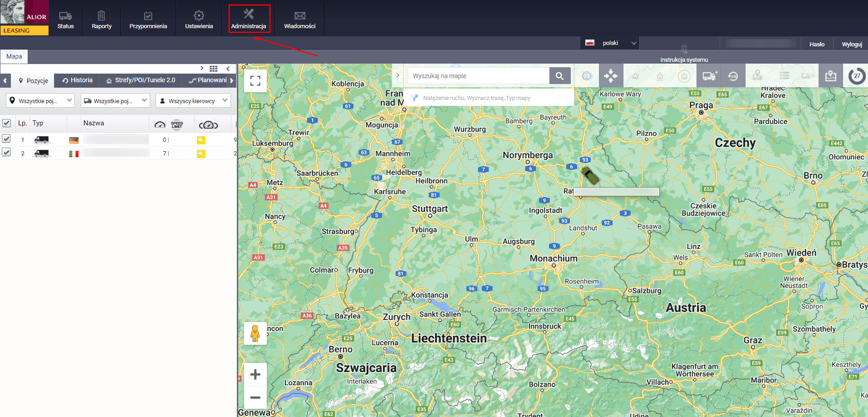Click the Hasło link
The image size is (868, 417).
click(817, 44)
